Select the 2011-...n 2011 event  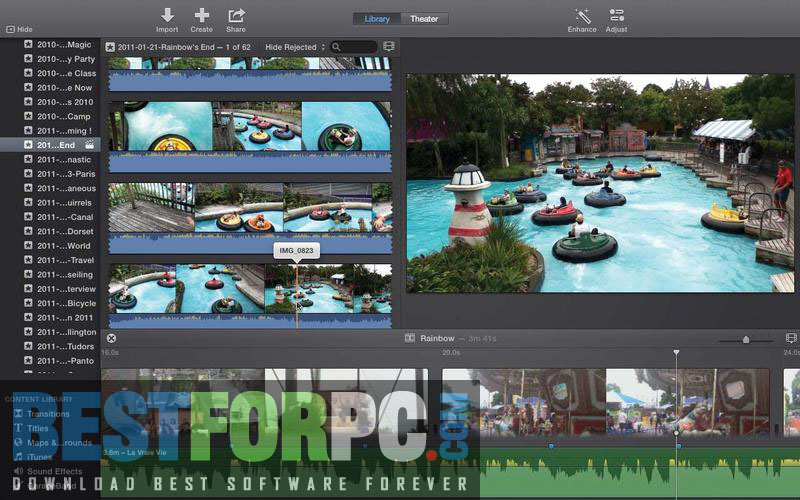point(65,317)
